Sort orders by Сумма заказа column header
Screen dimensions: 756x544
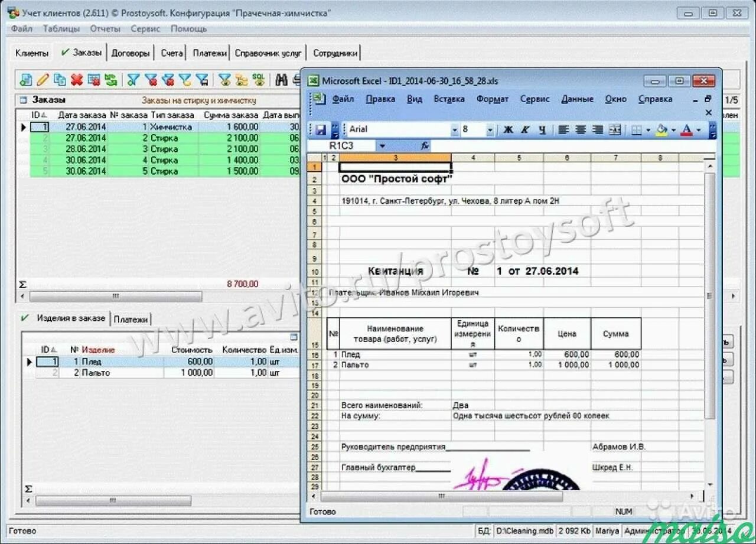pos(231,115)
